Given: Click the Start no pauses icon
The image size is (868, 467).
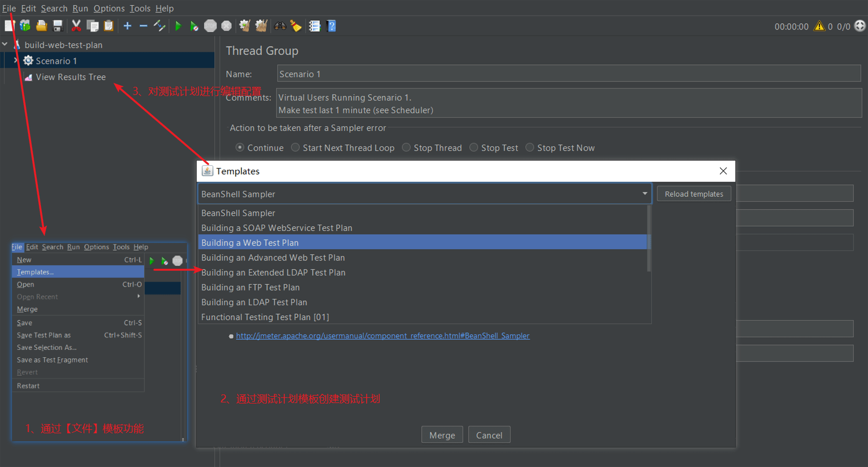Looking at the screenshot, I should pos(194,26).
